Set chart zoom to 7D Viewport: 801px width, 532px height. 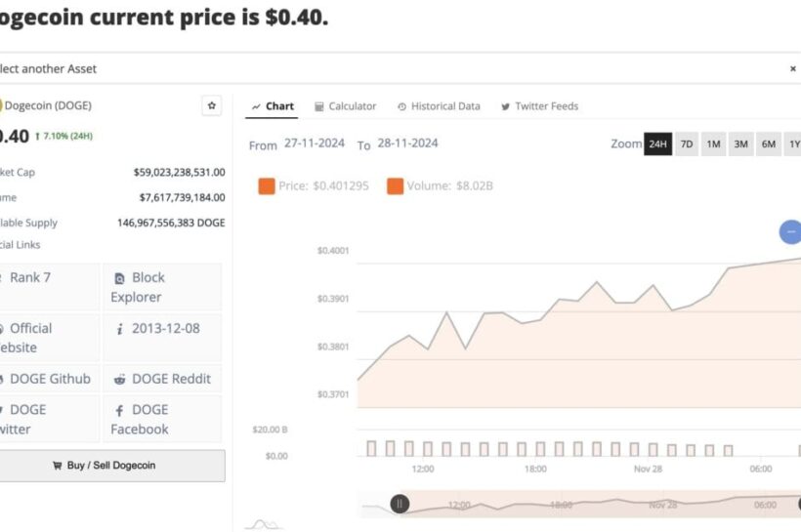pos(687,143)
